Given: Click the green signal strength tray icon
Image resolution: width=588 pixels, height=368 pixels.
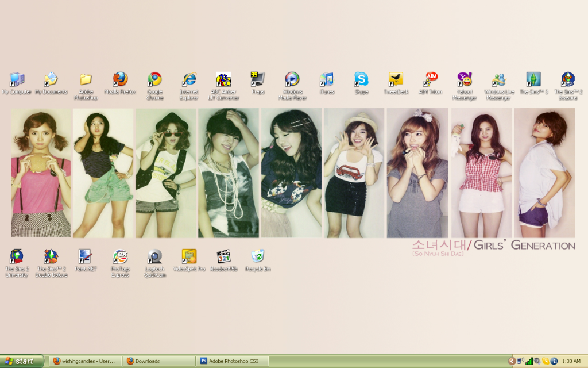Looking at the screenshot, I should click(x=529, y=361).
